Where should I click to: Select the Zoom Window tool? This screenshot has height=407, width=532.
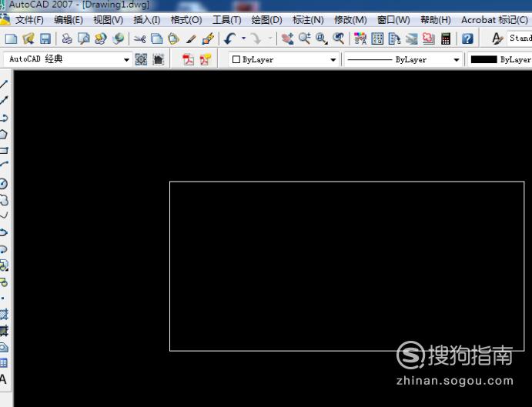pyautogui.click(x=321, y=38)
